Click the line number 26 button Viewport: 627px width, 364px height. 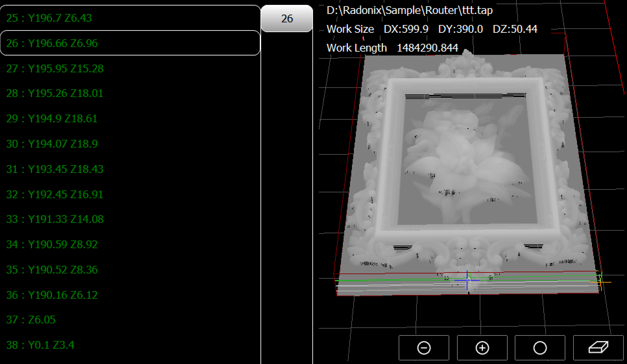(287, 18)
